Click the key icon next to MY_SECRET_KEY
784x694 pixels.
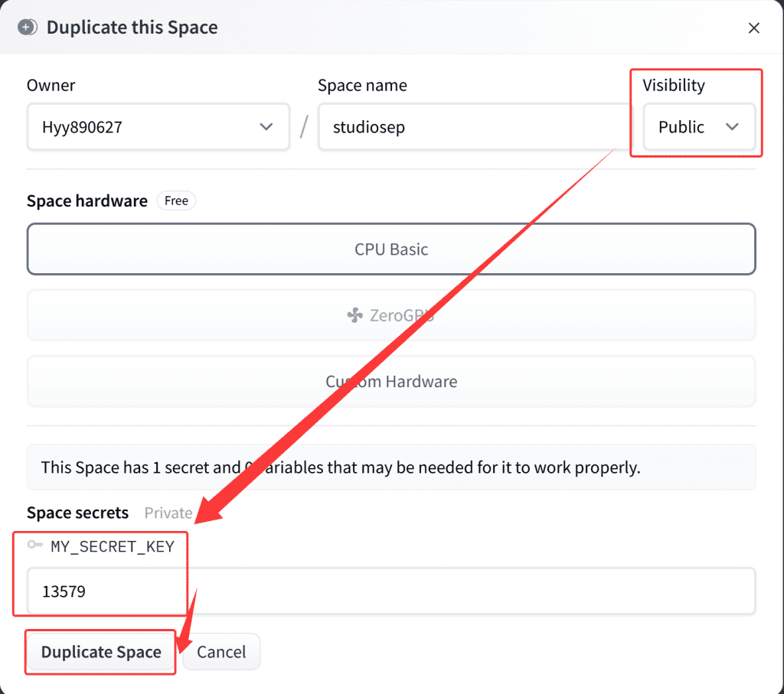pos(35,546)
